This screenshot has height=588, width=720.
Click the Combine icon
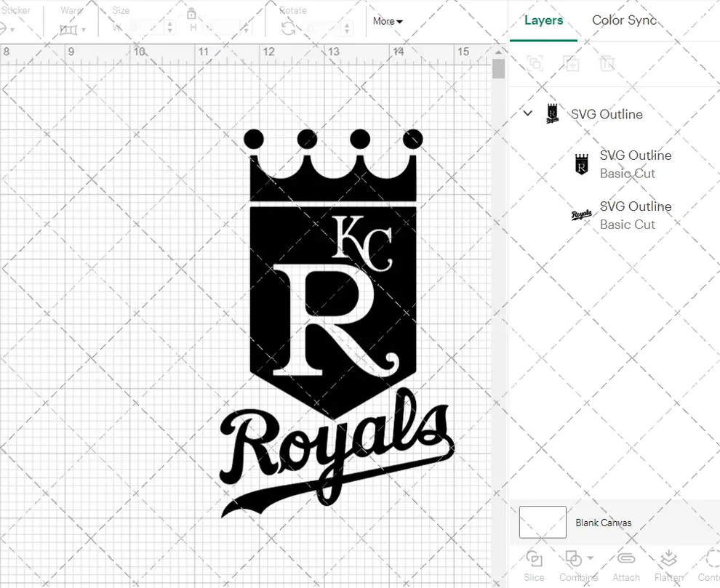(573, 558)
